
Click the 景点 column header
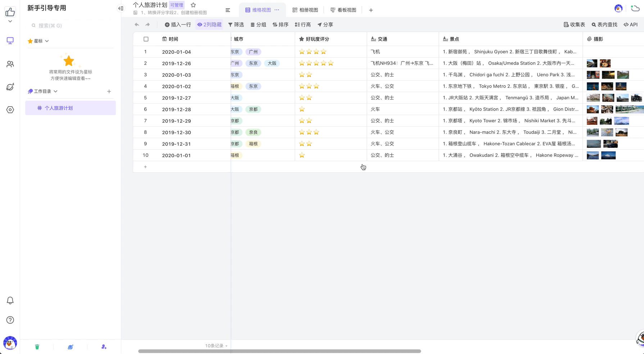click(511, 39)
